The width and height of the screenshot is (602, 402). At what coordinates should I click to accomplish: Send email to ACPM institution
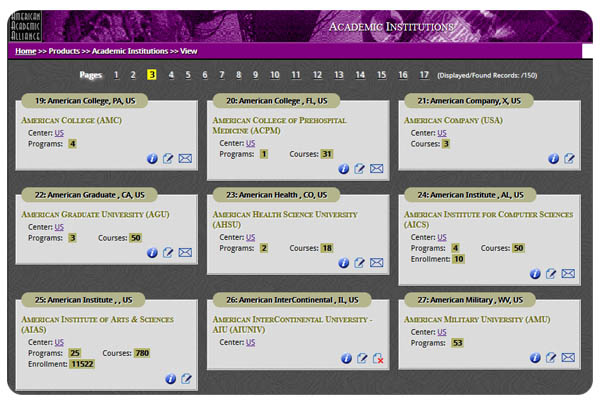tap(377, 168)
